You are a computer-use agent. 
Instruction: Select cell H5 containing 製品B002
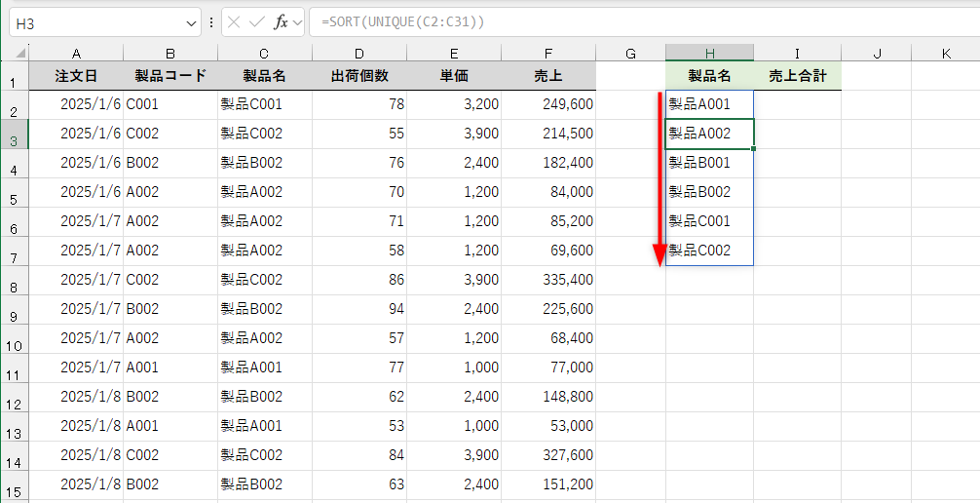pos(709,192)
